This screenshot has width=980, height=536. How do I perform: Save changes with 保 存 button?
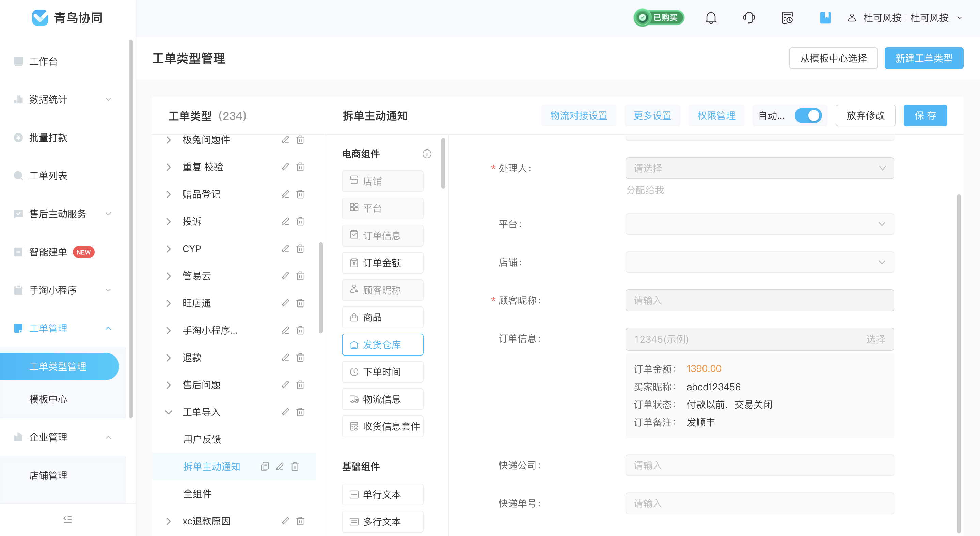pyautogui.click(x=925, y=116)
